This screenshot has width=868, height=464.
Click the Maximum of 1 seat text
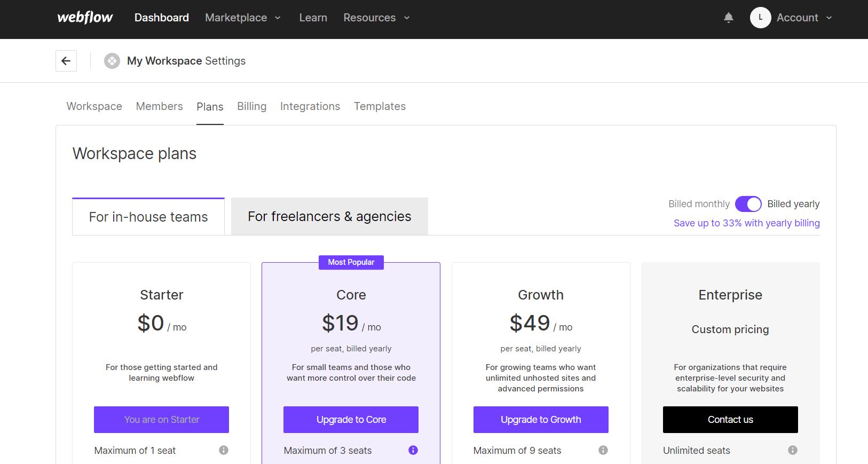pos(135,451)
